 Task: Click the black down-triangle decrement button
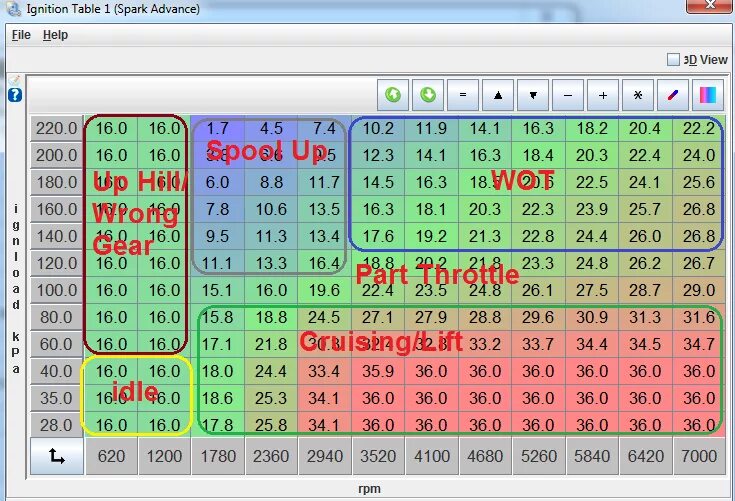click(x=533, y=95)
